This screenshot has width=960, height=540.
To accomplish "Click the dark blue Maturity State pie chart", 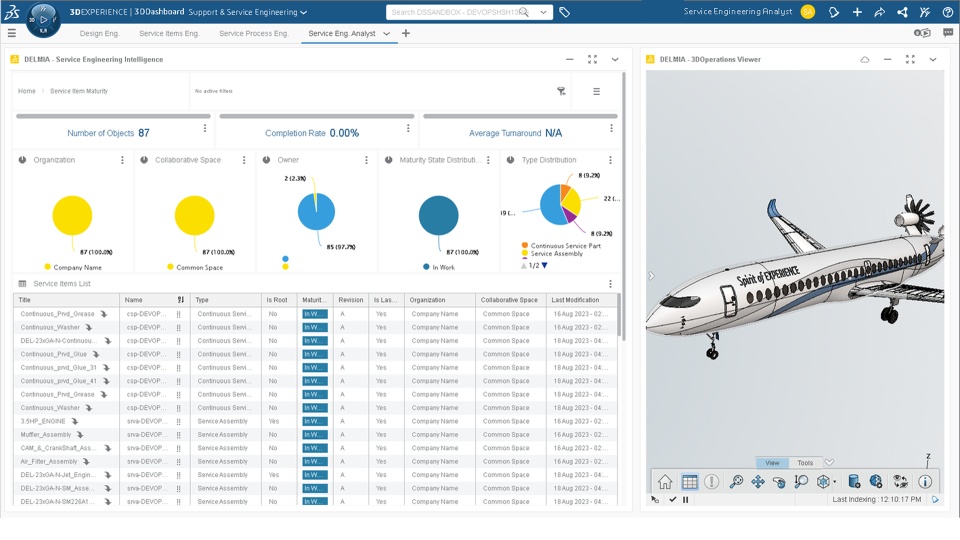I will coord(438,216).
